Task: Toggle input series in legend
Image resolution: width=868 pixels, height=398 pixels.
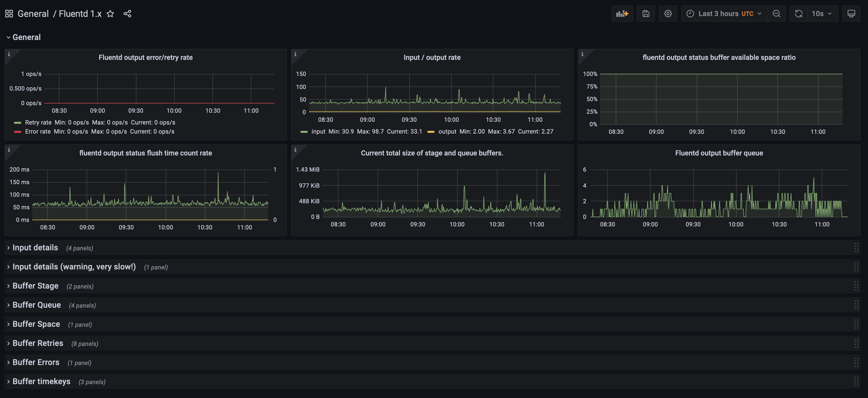Action: pos(318,131)
